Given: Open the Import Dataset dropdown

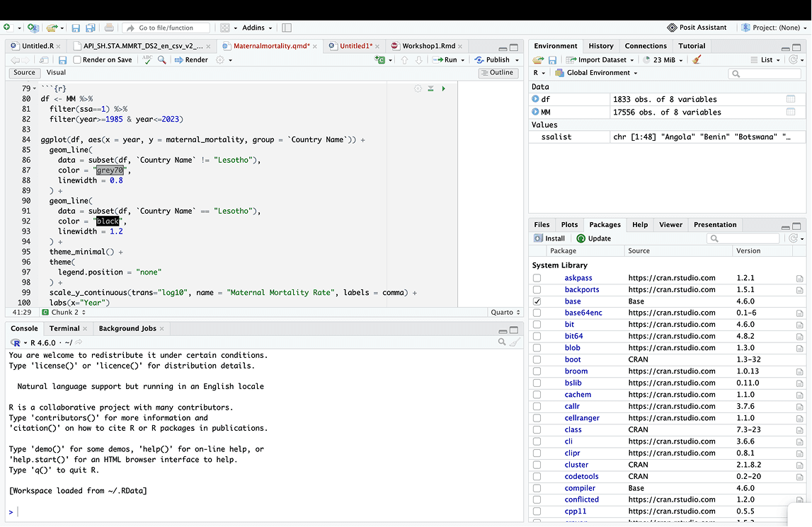Looking at the screenshot, I should pyautogui.click(x=600, y=60).
